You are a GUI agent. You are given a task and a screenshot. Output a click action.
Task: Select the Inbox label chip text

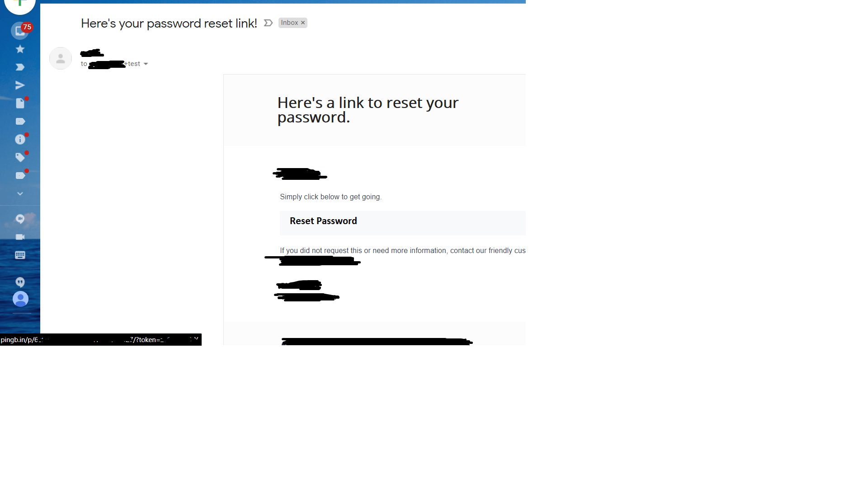(289, 23)
